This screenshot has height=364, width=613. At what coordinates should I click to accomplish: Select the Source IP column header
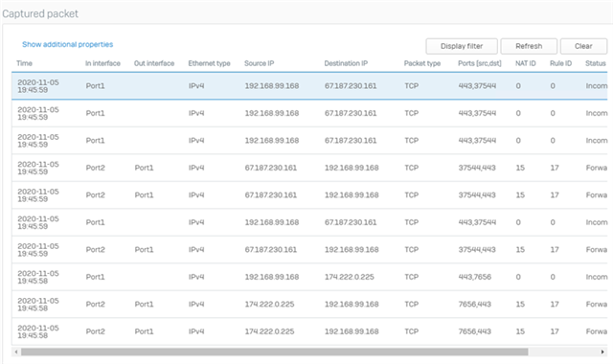(x=260, y=63)
